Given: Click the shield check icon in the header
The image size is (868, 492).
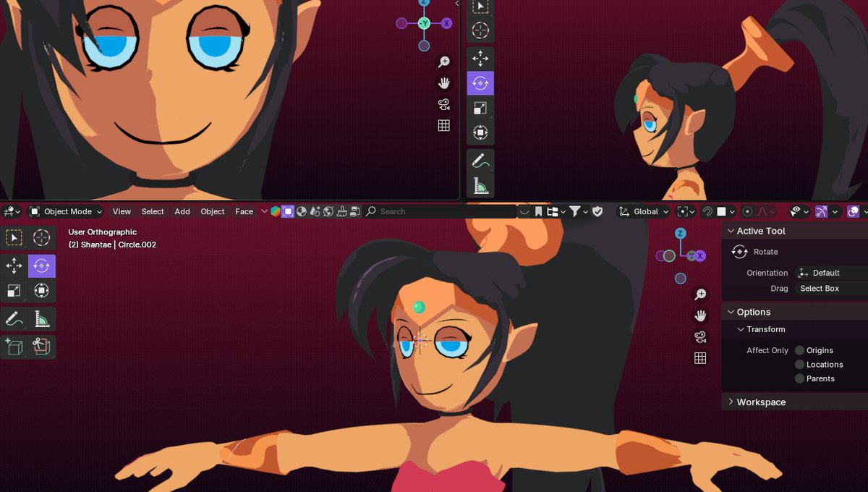Looking at the screenshot, I should point(597,211).
